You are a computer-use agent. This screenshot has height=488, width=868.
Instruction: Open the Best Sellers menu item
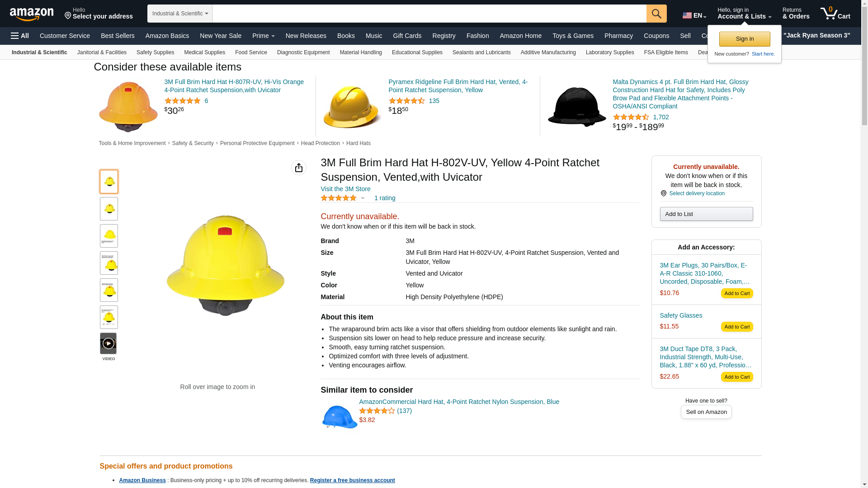(118, 36)
